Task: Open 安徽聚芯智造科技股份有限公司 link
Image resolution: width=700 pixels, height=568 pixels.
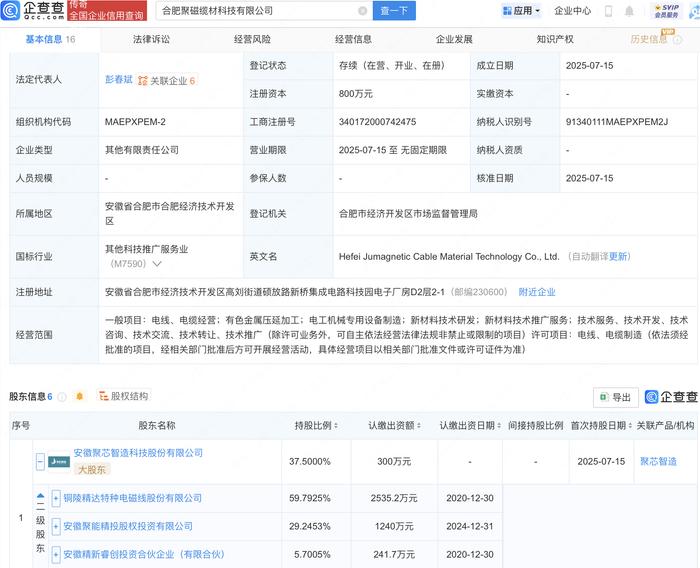Action: click(138, 453)
